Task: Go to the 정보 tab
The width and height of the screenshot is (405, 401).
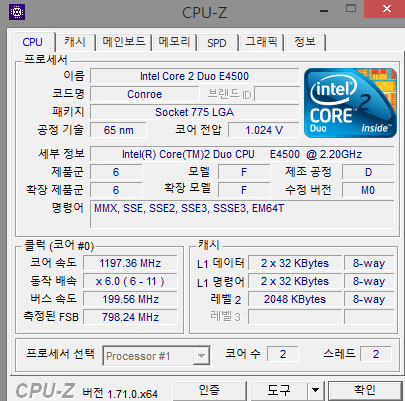Action: point(305,42)
